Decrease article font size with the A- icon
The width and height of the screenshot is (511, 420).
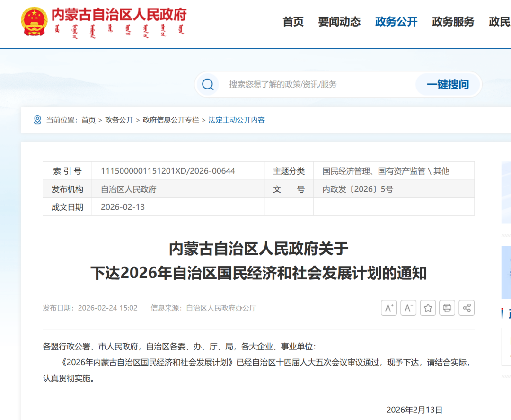click(x=408, y=308)
